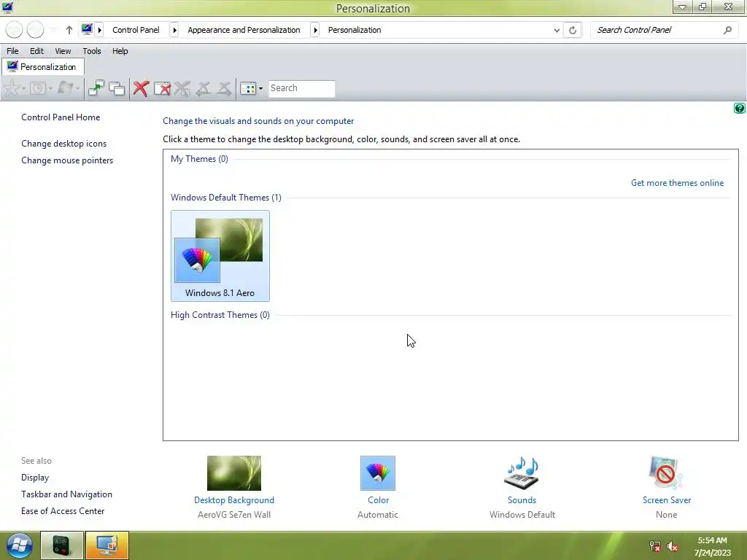Click the Search Control Panel box
747x560 pixels.
665,30
